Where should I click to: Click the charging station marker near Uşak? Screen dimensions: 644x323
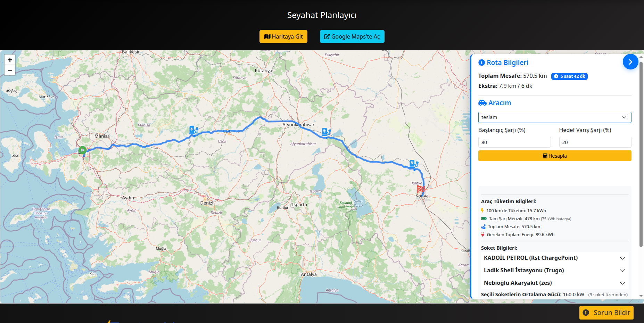click(193, 131)
